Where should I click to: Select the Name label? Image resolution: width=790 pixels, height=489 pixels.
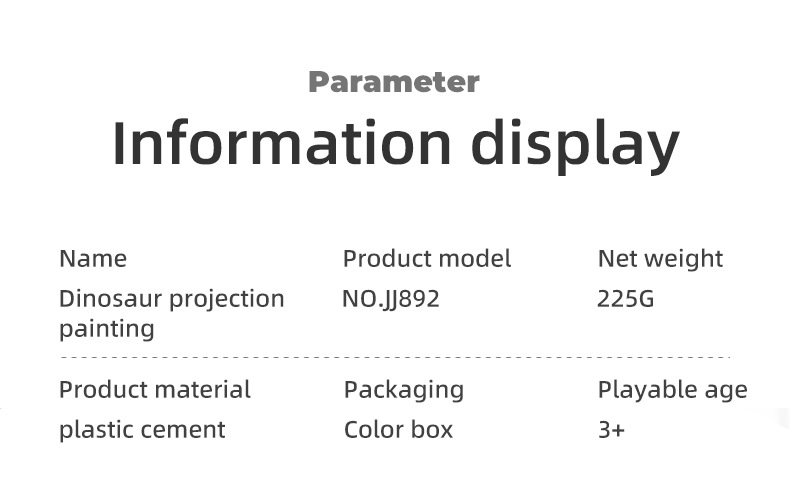click(x=93, y=259)
